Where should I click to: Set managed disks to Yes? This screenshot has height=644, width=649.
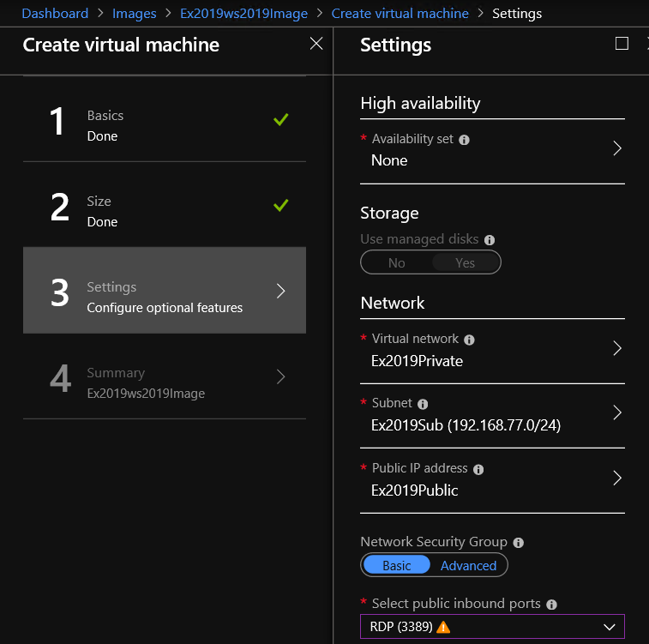[466, 262]
